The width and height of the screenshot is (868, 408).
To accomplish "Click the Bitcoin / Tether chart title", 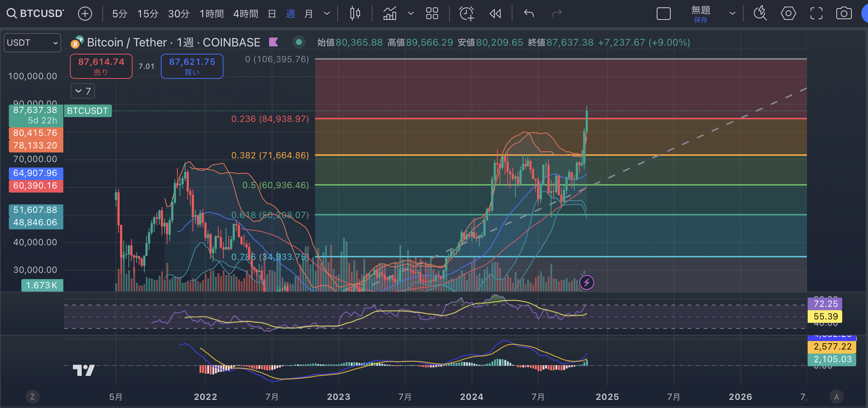I will 173,42.
